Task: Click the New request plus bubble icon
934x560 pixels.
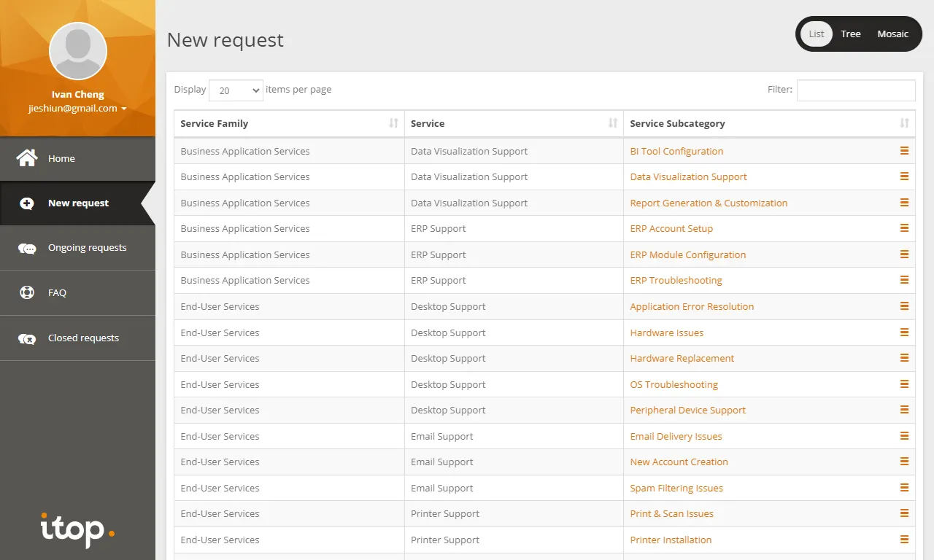Action: tap(27, 203)
